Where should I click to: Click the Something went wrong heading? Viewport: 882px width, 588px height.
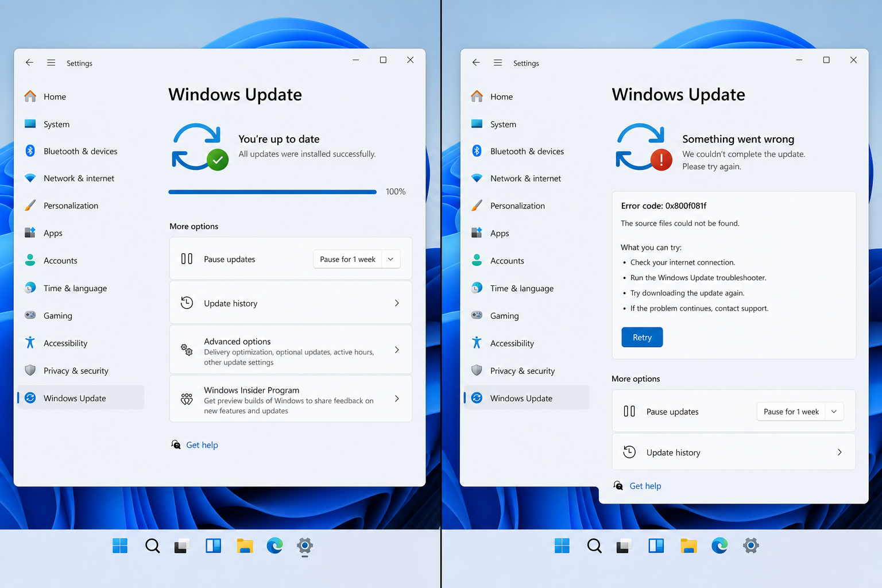pyautogui.click(x=738, y=139)
